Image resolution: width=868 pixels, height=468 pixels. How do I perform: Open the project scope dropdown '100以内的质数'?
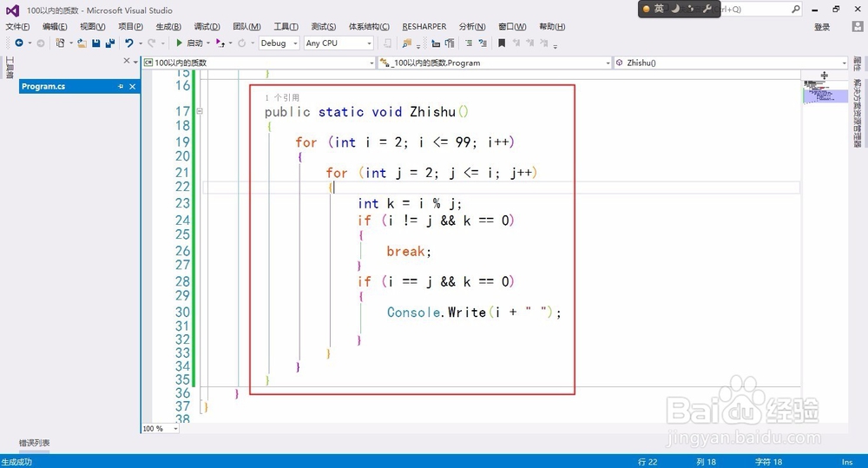[x=259, y=63]
